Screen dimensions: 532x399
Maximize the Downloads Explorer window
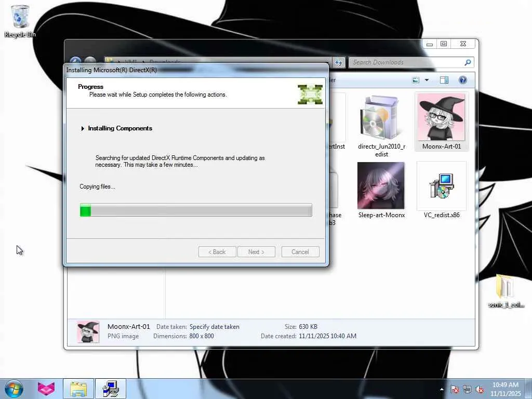click(444, 44)
